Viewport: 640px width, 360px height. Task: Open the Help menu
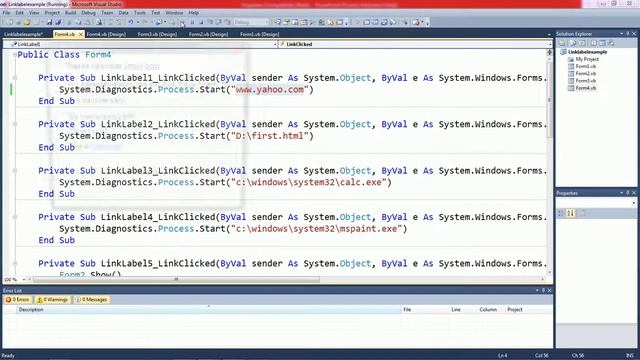(193, 13)
